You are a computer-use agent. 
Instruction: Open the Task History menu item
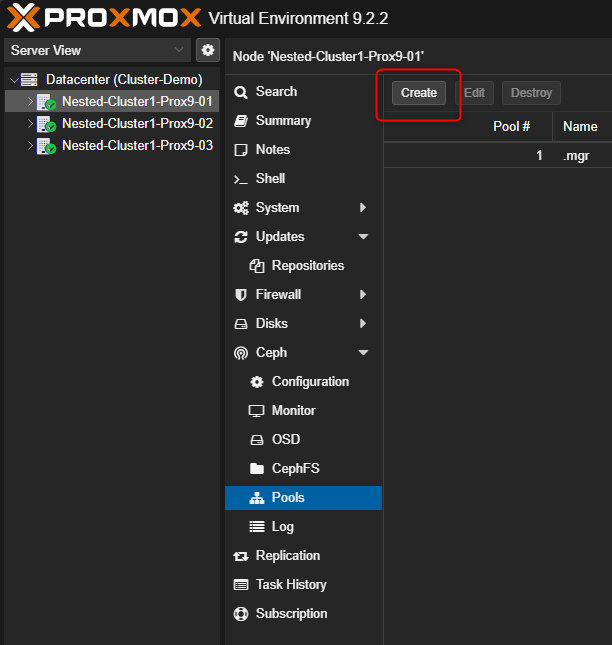(304, 585)
